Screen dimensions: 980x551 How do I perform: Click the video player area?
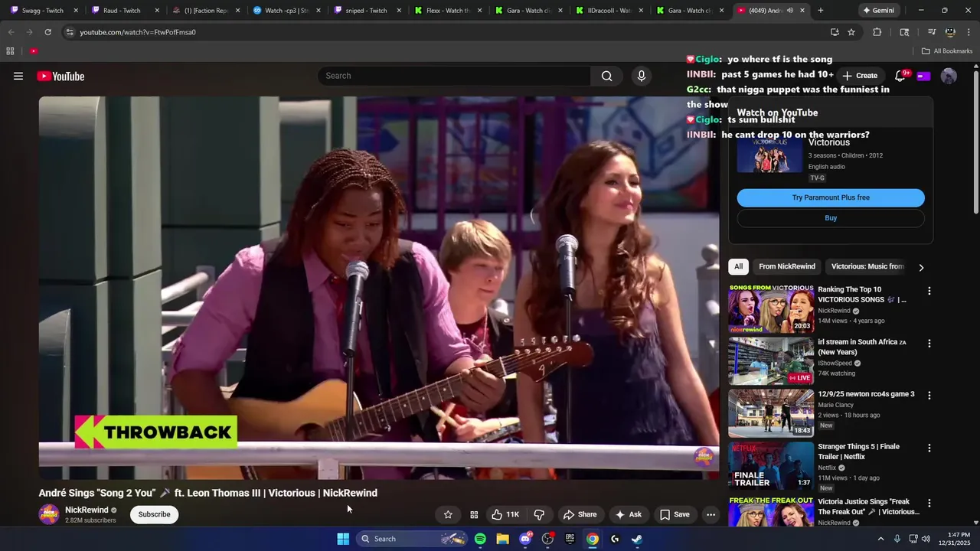379,288
